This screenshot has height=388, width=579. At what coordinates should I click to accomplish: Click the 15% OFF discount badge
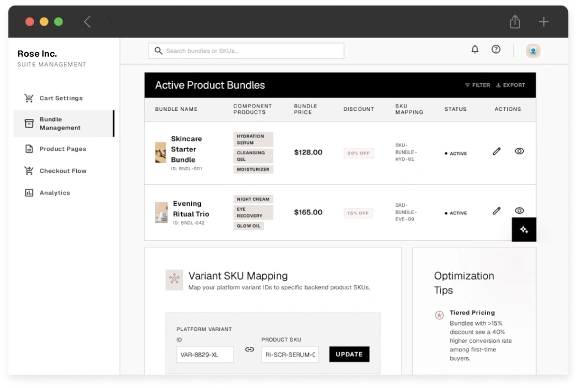[x=358, y=213]
